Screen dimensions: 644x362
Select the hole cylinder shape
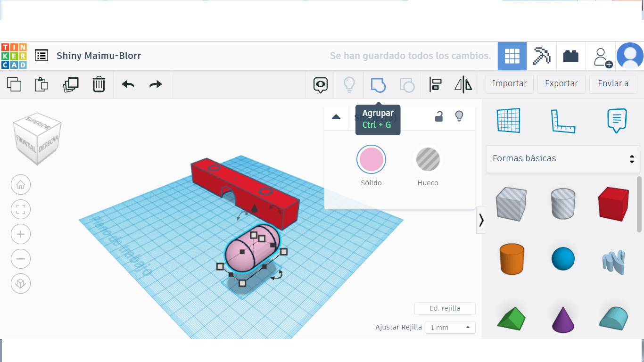point(563,203)
